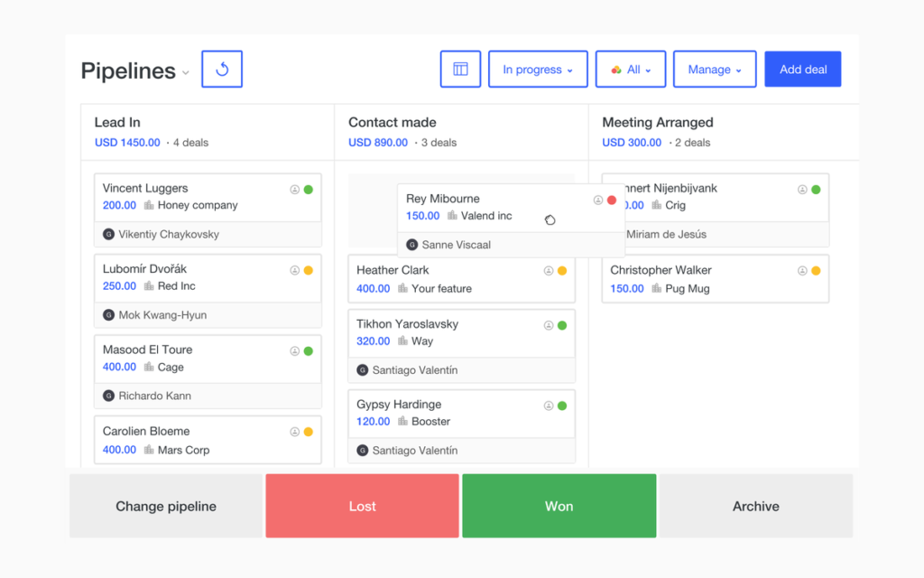The width and height of the screenshot is (924, 578).
Task: Click the refresh pipeline icon button
Action: (222, 69)
